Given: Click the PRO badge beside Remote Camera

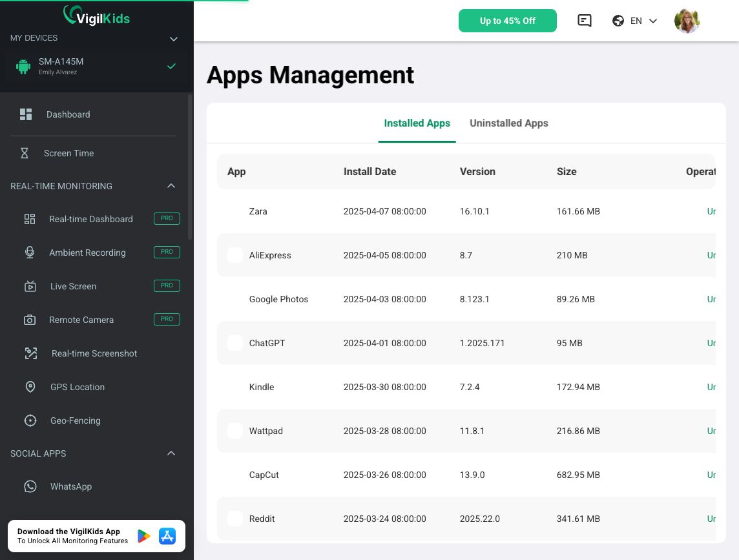Looking at the screenshot, I should click(167, 319).
